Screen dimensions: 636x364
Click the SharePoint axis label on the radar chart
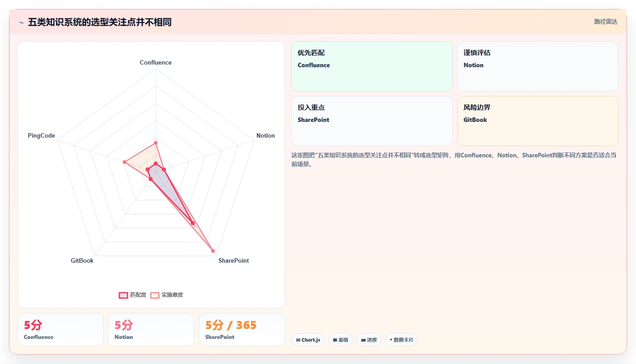point(233,260)
